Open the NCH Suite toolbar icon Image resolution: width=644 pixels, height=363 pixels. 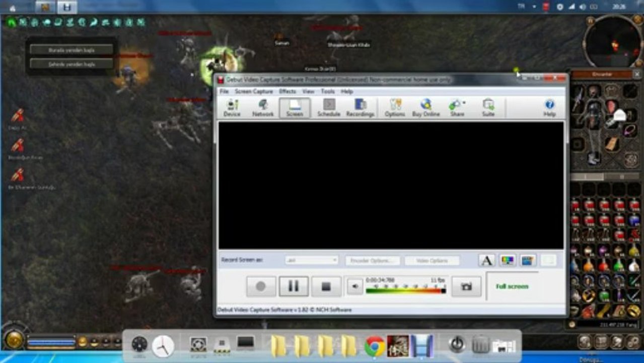pos(488,108)
